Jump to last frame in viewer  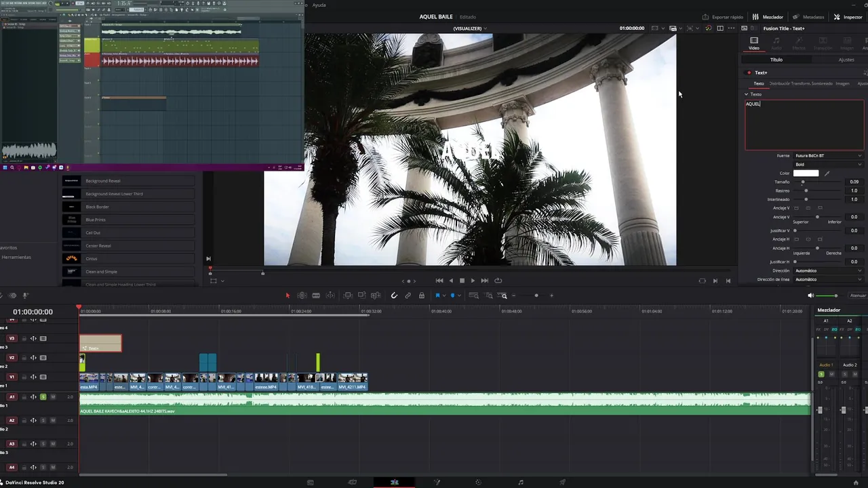484,281
